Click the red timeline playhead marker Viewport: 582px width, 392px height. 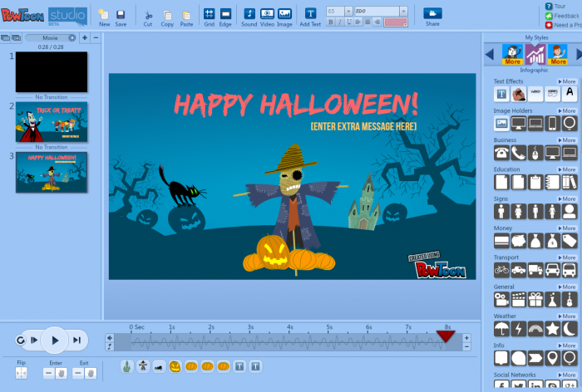446,336
